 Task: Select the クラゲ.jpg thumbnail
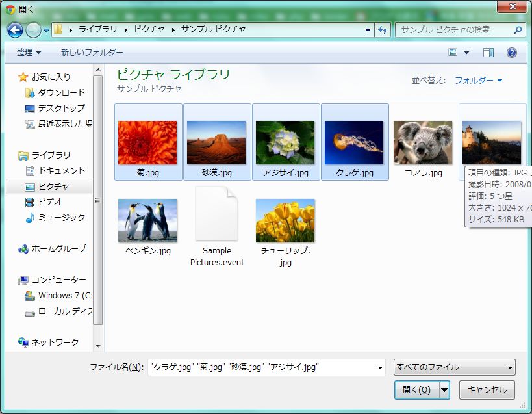pyautogui.click(x=354, y=142)
